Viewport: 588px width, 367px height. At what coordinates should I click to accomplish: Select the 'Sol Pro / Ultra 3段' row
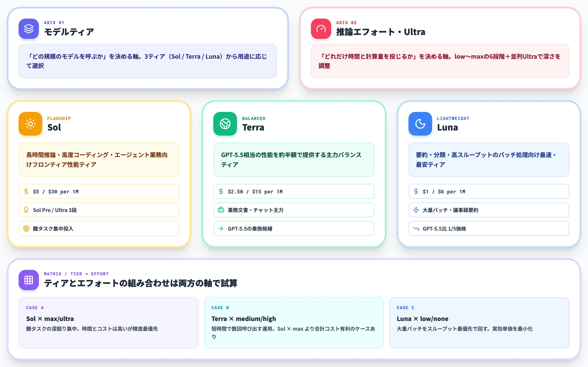pos(99,210)
